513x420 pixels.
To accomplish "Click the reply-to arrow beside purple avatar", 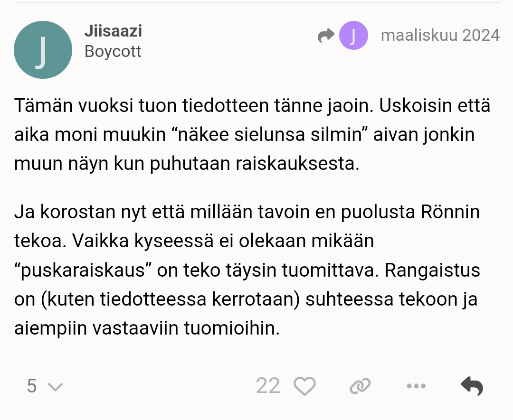I will pyautogui.click(x=326, y=36).
